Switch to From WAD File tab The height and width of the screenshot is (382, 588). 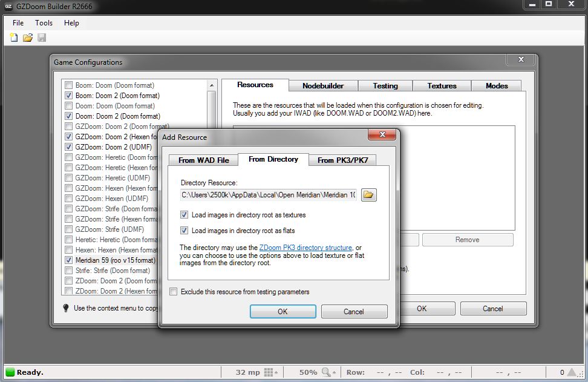(x=204, y=160)
